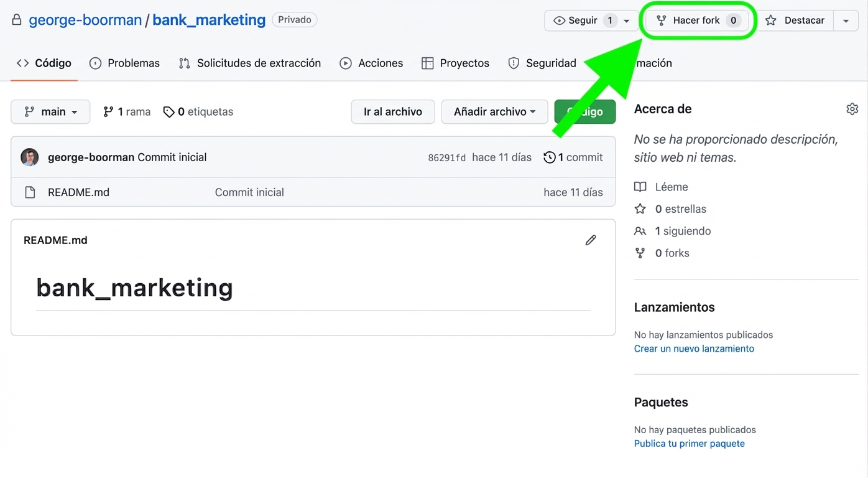Click the Destacar star button

[x=796, y=21]
